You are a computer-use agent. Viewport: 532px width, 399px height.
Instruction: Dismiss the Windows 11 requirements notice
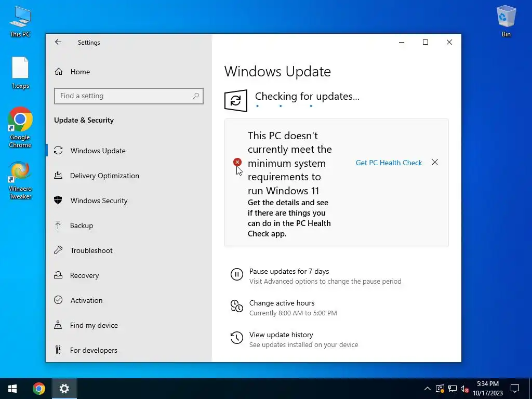click(x=435, y=162)
